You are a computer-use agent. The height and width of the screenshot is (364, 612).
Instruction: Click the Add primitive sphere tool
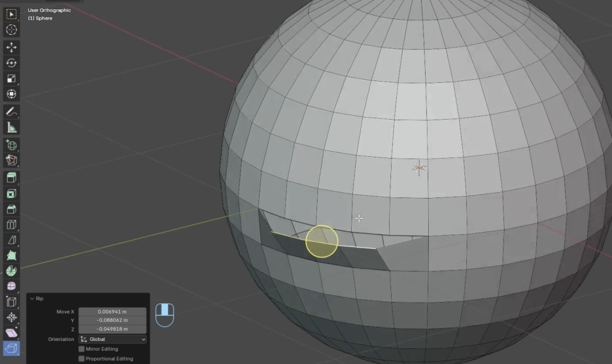point(11,145)
